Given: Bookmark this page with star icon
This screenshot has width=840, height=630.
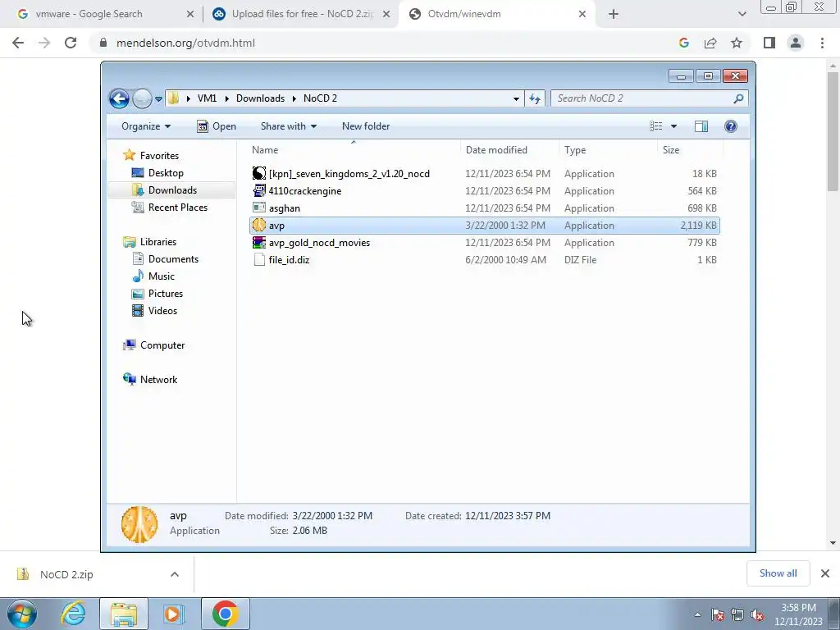Looking at the screenshot, I should 737,43.
